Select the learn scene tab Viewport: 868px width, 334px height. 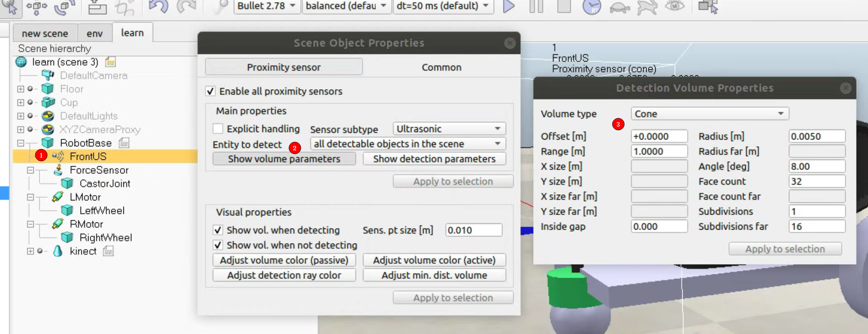pos(133,33)
